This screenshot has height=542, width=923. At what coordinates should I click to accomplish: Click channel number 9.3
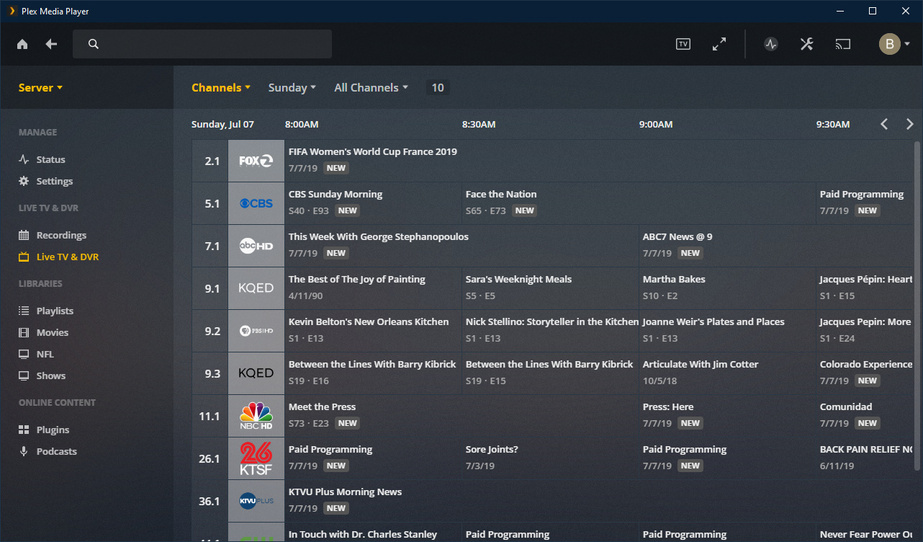212,374
